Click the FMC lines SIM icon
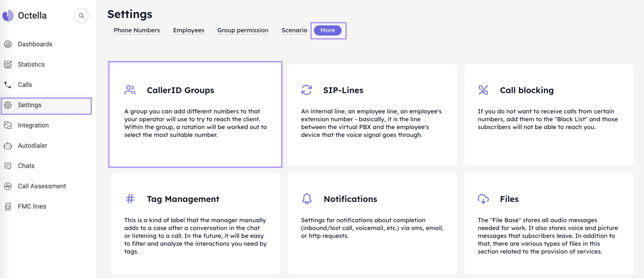This screenshot has height=278, width=644. (8, 207)
